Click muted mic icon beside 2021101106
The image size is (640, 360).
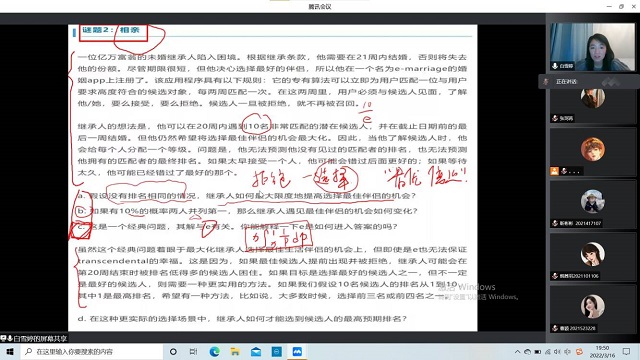555,276
